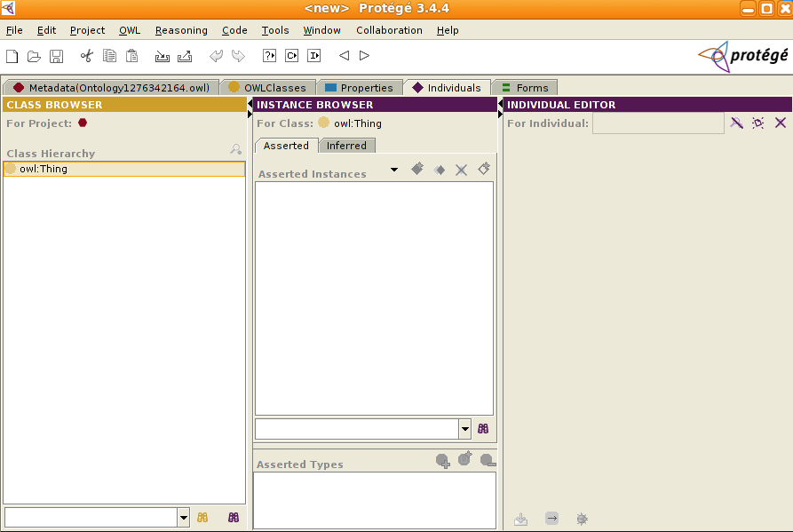Click the download tray icon below Individual Editor
Image resolution: width=793 pixels, height=532 pixels.
click(521, 519)
